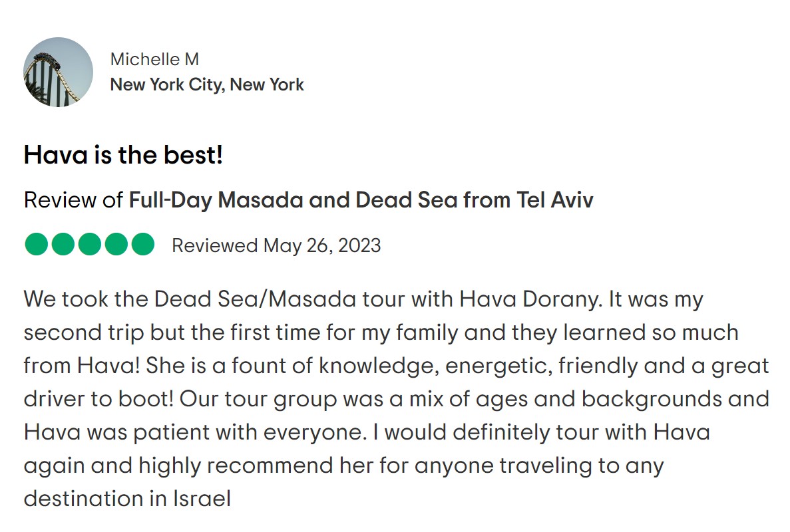Open the review title Hava is the best!
This screenshot has width=790, height=532.
click(x=123, y=154)
